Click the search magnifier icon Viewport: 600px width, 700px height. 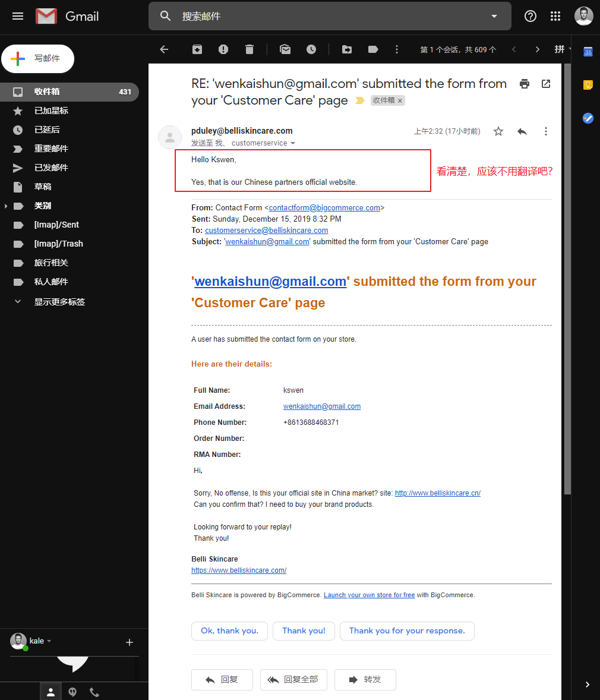tap(166, 16)
